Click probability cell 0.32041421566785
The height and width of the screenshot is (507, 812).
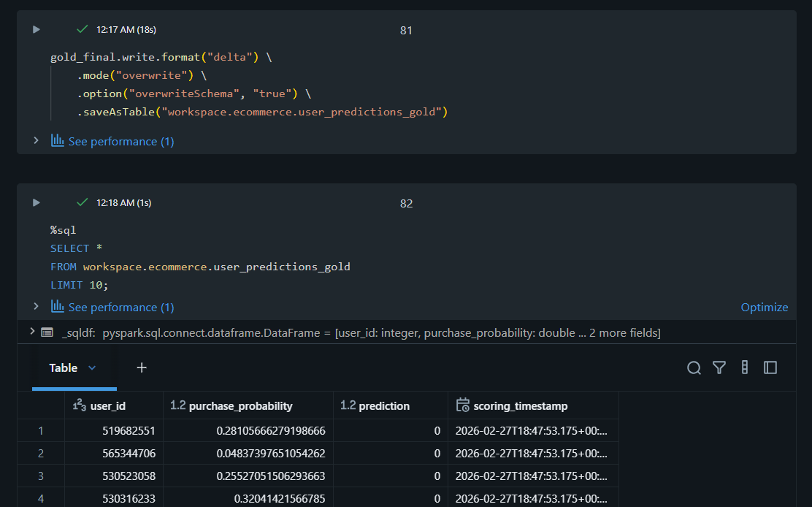pos(248,499)
